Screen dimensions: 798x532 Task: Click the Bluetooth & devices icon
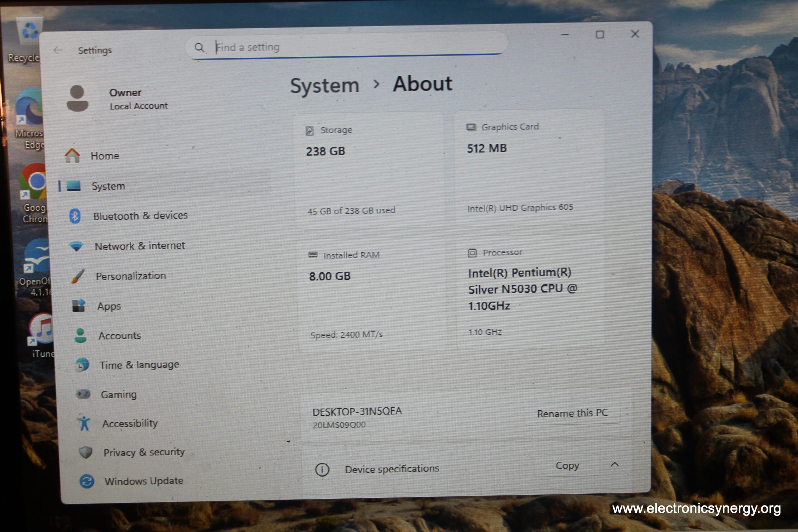[x=75, y=216]
